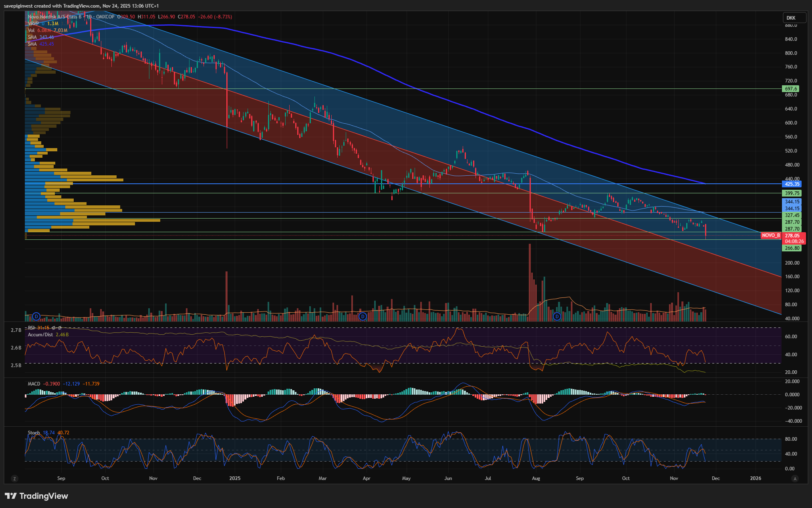Click the dividend D marker near August

click(x=557, y=317)
